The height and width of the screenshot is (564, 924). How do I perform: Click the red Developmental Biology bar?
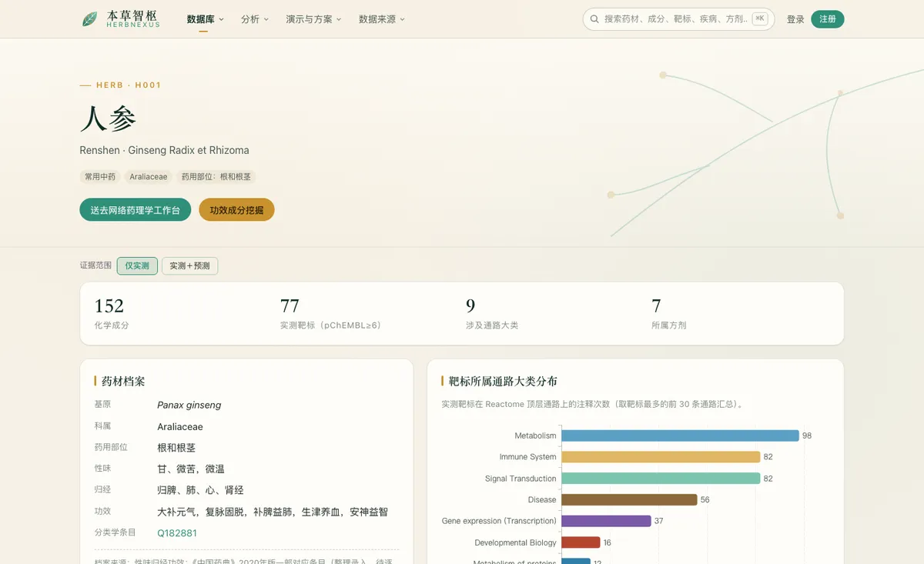581,542
